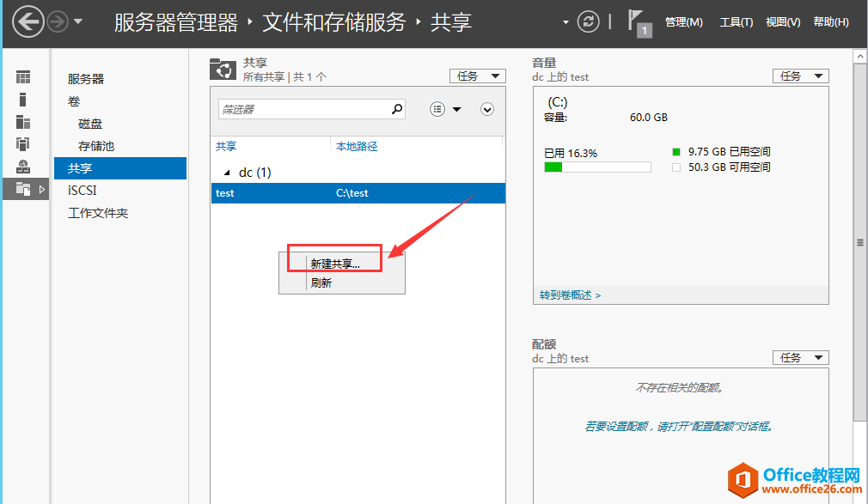Click inside the 筛选器 filter field
The image size is (868, 504).
click(301, 109)
